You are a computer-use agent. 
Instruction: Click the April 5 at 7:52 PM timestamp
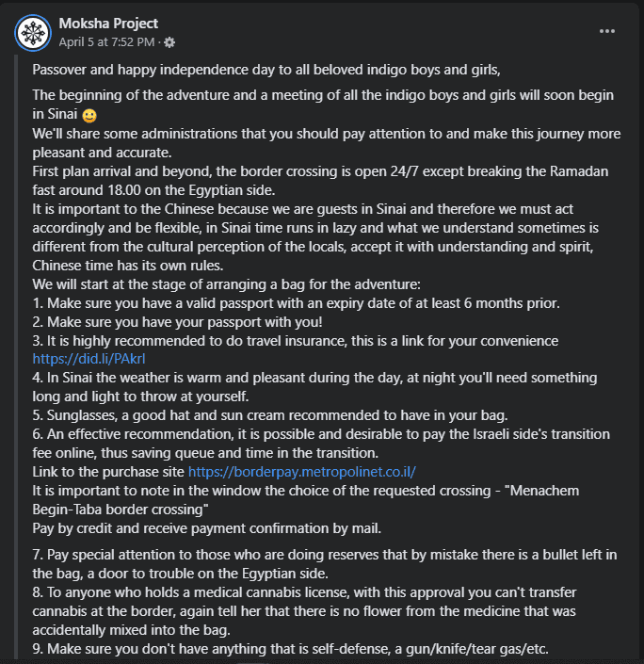106,42
